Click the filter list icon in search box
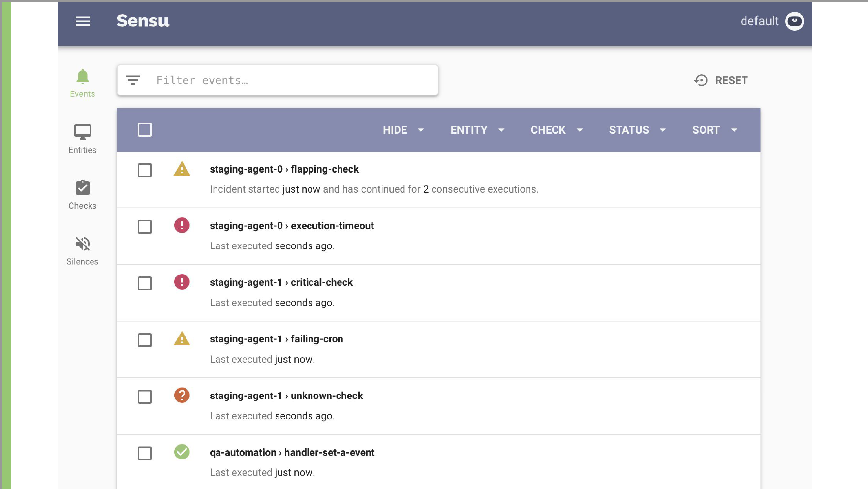Viewport: 868px width, 489px height. tap(133, 80)
